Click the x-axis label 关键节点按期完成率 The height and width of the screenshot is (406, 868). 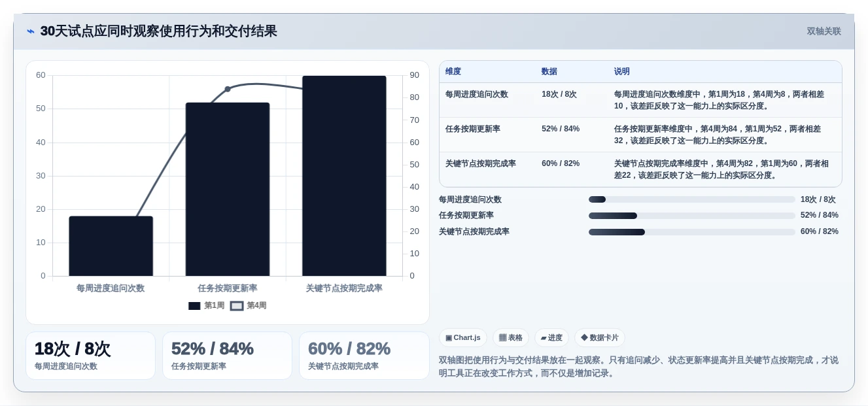[x=344, y=288]
